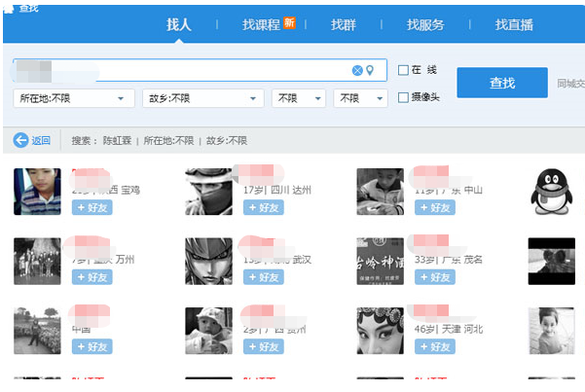The image size is (585, 392).
Task: Clear the search box with the X icon
Action: pos(357,70)
